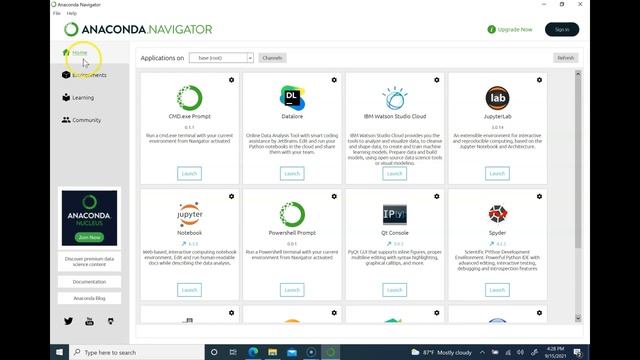Screen dimensions: 640x360
Task: Open gear options on IBM Watson Studio Cloud card
Action: pos(437,80)
